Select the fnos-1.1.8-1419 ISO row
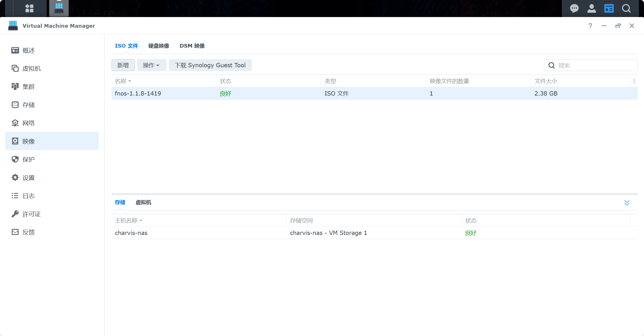Screen dimensions: 644x336 (138, 94)
